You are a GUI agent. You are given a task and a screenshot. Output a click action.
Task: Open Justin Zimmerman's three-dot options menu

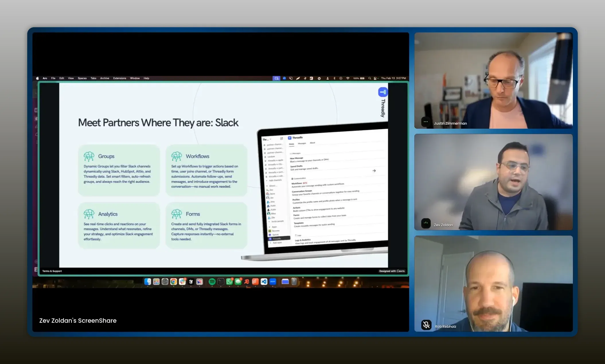[426, 122]
